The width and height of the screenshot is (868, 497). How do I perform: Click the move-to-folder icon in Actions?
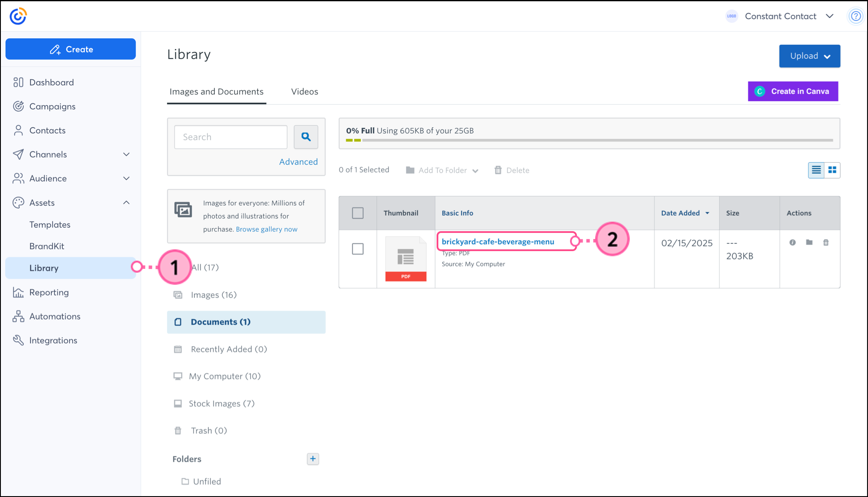coord(809,242)
